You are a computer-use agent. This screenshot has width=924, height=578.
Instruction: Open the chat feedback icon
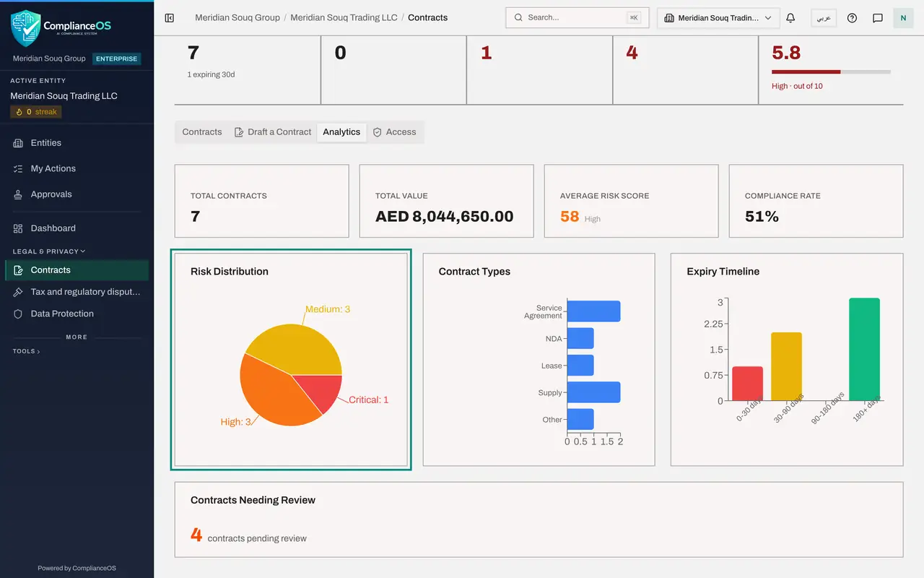pos(878,18)
